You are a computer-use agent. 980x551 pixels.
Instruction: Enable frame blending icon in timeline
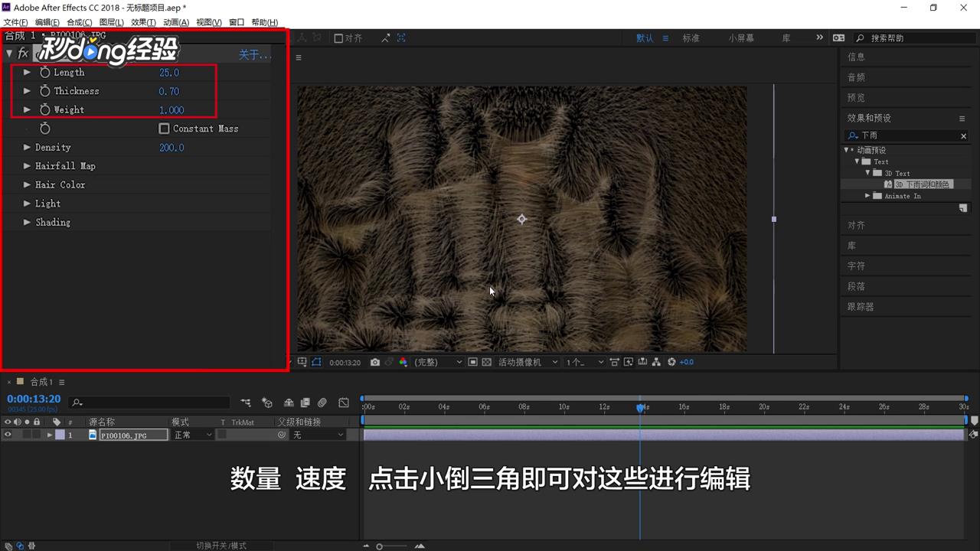tap(305, 403)
